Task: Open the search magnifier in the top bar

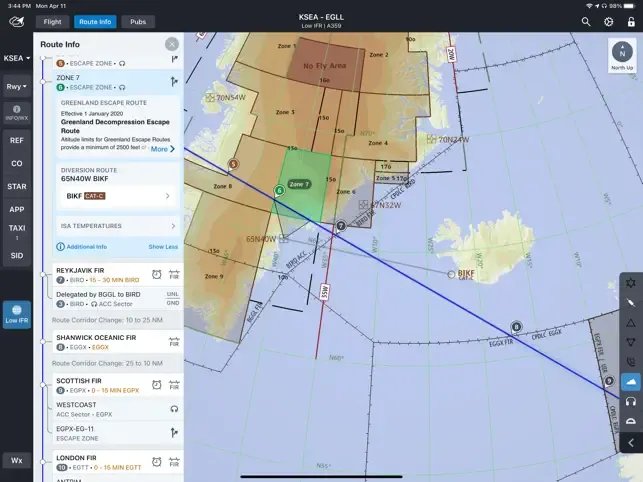Action: [x=586, y=22]
